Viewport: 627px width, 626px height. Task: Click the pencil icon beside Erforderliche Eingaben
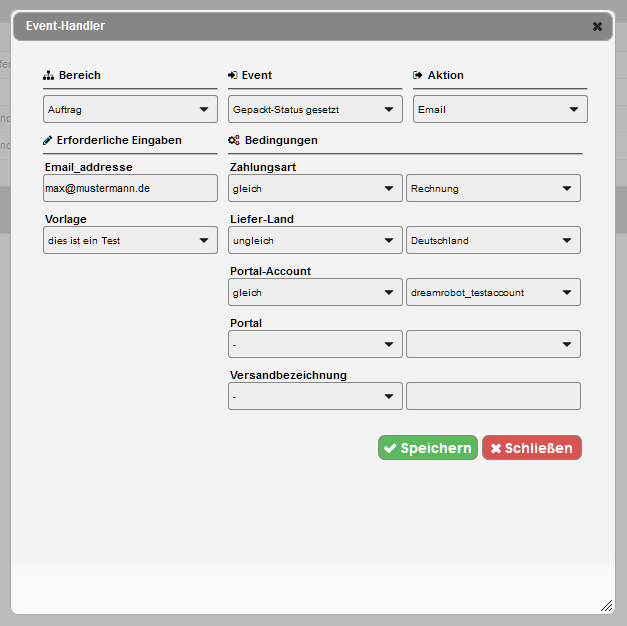click(x=48, y=140)
